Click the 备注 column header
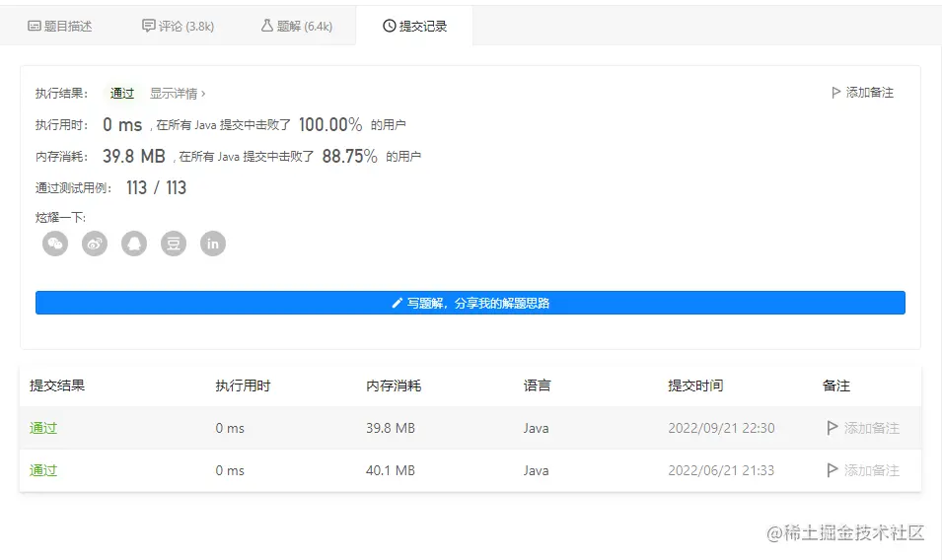Image resolution: width=942 pixels, height=560 pixels. [836, 385]
